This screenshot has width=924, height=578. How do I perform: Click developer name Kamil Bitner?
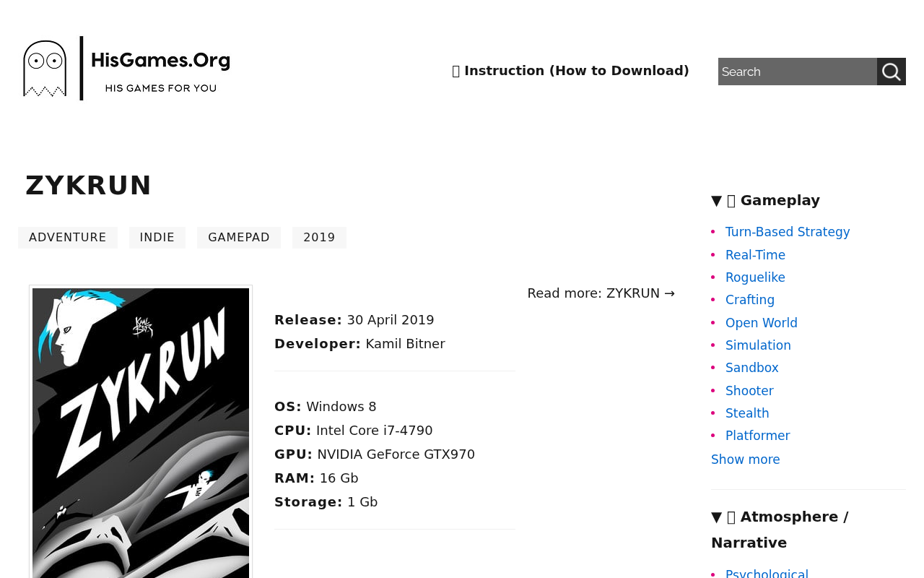[405, 344]
